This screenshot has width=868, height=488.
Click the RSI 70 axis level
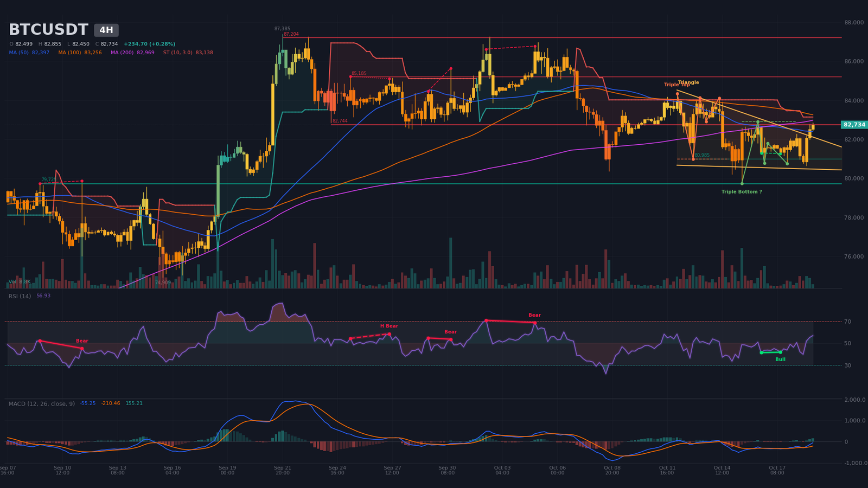[847, 322]
